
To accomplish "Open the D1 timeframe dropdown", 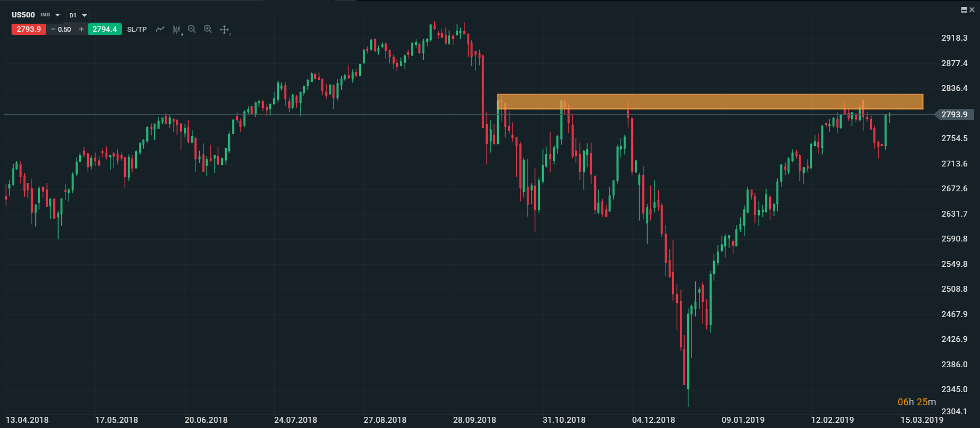I will pos(78,15).
